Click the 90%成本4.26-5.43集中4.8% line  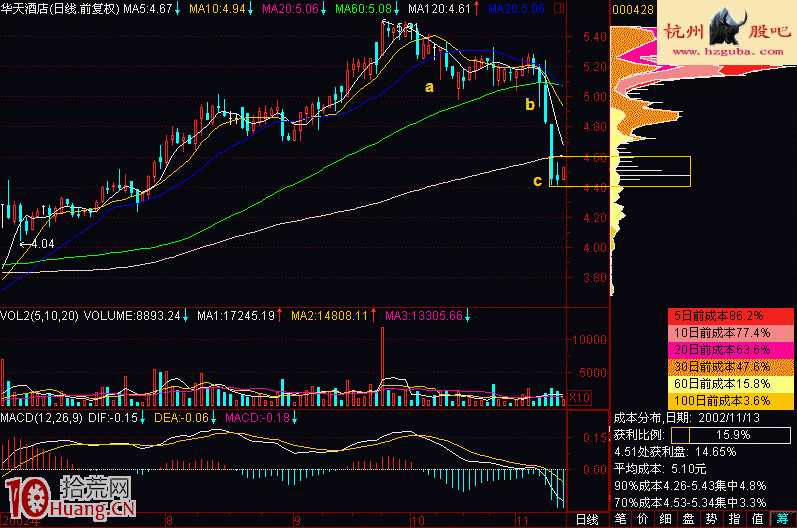pyautogui.click(x=690, y=486)
